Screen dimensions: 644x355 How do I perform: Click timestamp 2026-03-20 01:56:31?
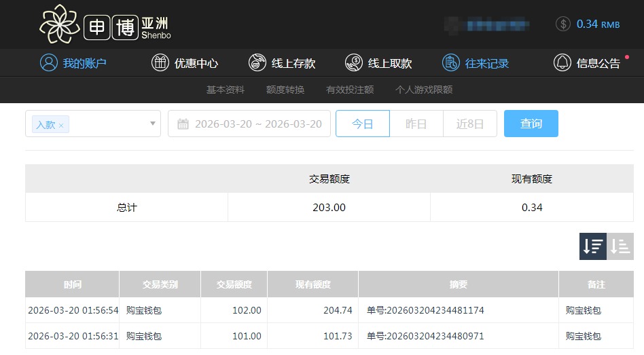click(x=73, y=336)
